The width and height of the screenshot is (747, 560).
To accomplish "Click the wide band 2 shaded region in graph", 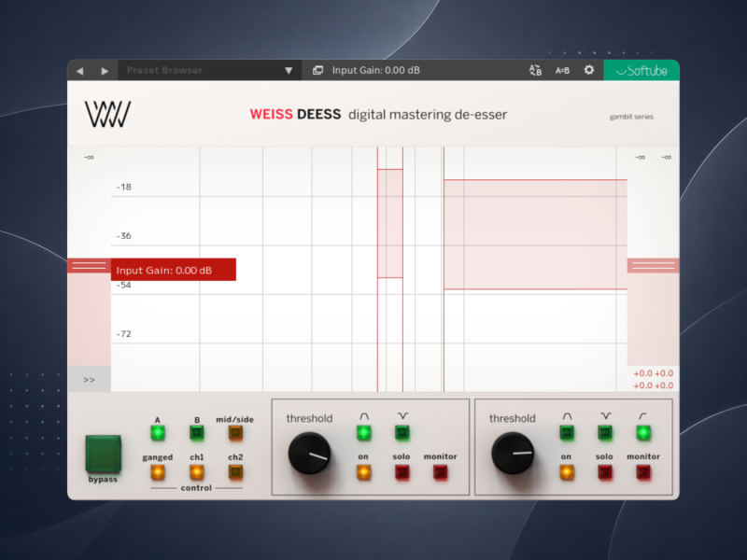I will pyautogui.click(x=535, y=234).
